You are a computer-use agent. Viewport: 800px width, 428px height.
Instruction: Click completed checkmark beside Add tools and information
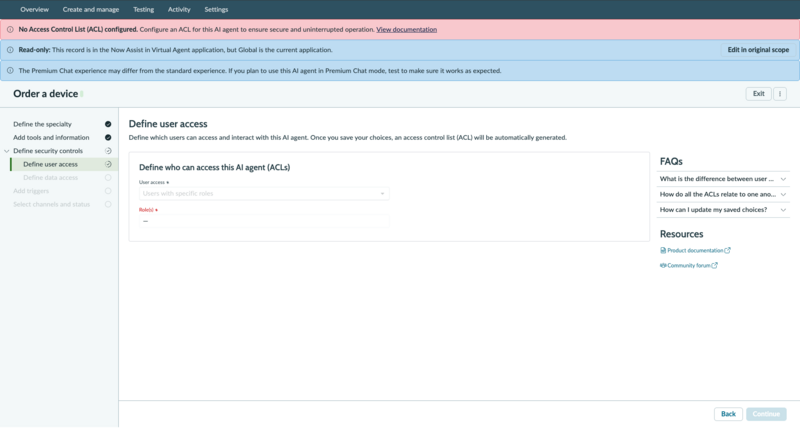point(108,137)
